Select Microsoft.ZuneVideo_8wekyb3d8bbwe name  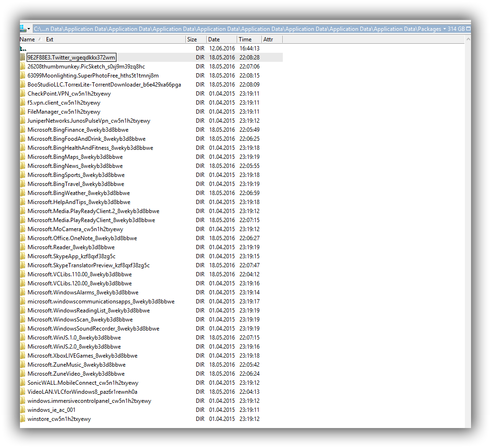click(x=76, y=374)
